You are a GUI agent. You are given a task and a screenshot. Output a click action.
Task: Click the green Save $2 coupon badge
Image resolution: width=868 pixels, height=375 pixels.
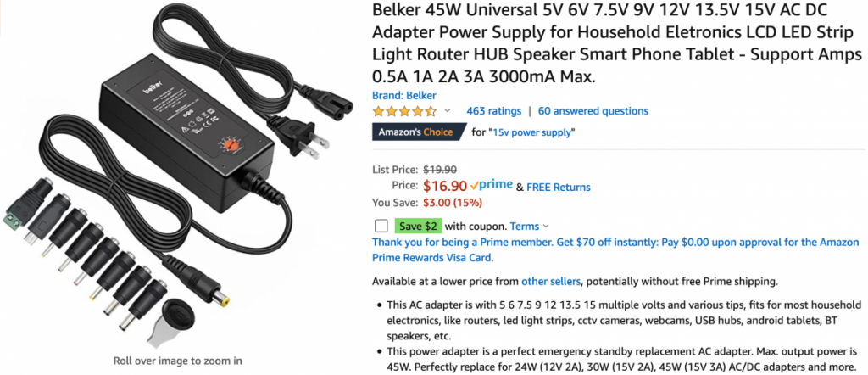point(418,226)
